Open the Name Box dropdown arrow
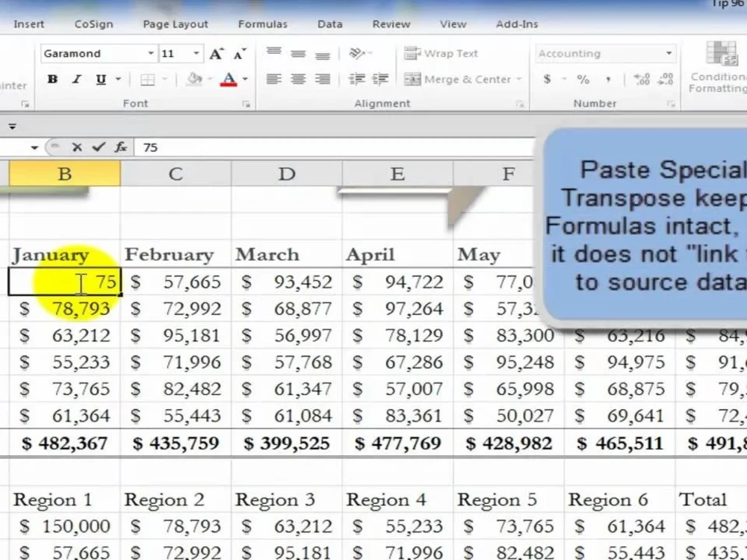Image resolution: width=747 pixels, height=560 pixels. point(34,148)
